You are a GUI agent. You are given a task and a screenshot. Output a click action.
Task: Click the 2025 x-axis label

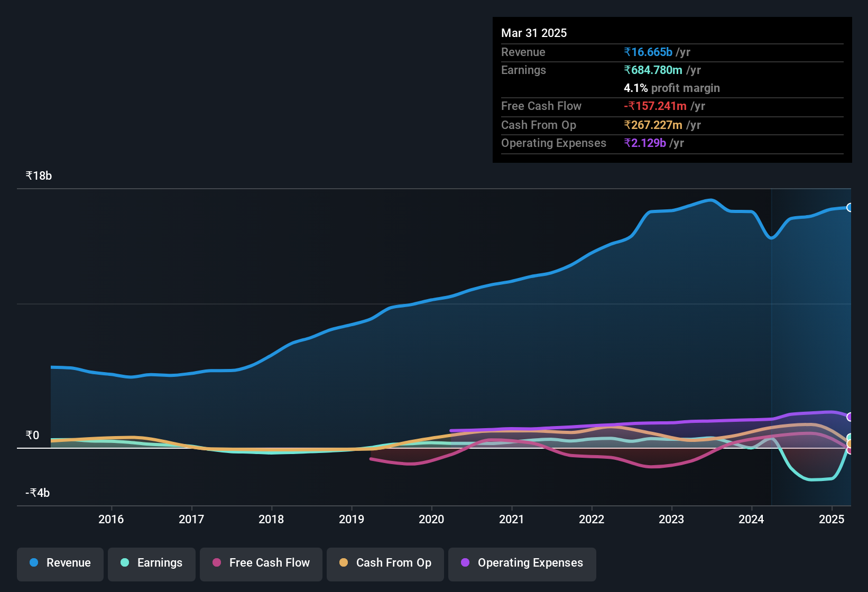(x=832, y=519)
